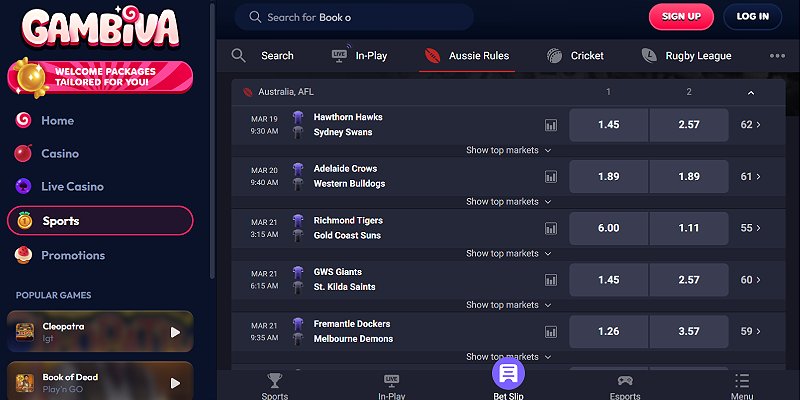Bet on Adelaide Crows at 1.89
Viewport: 800px width, 400px height.
pos(609,177)
